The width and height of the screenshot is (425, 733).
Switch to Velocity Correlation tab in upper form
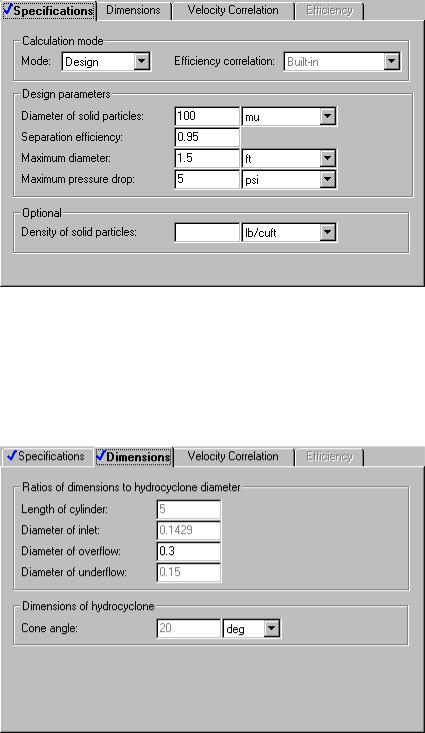coord(233,10)
